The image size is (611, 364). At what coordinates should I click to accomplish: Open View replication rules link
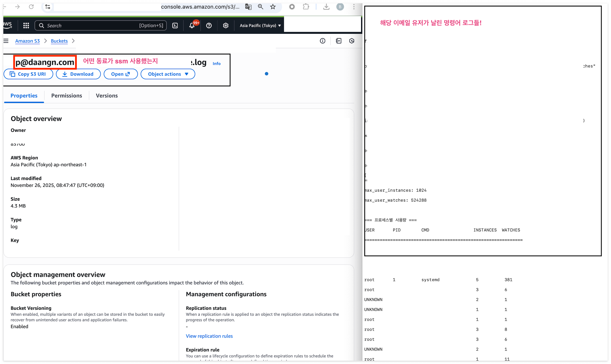click(x=209, y=336)
